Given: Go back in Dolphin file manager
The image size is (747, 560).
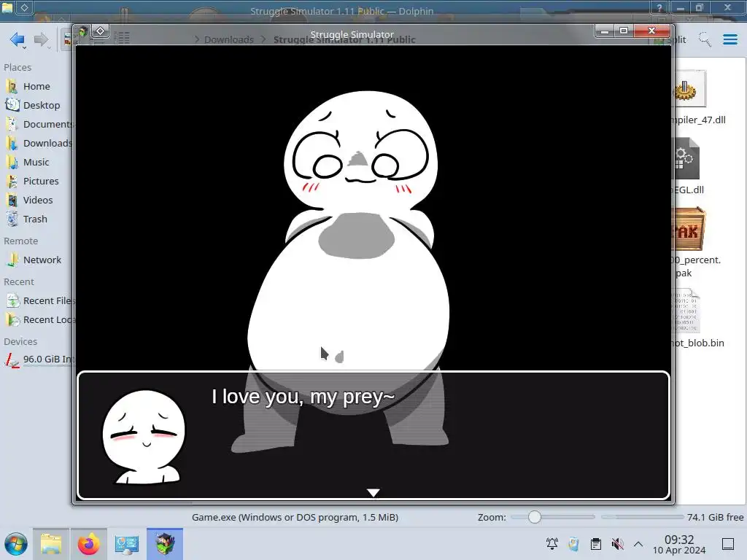Looking at the screenshot, I should (x=18, y=39).
